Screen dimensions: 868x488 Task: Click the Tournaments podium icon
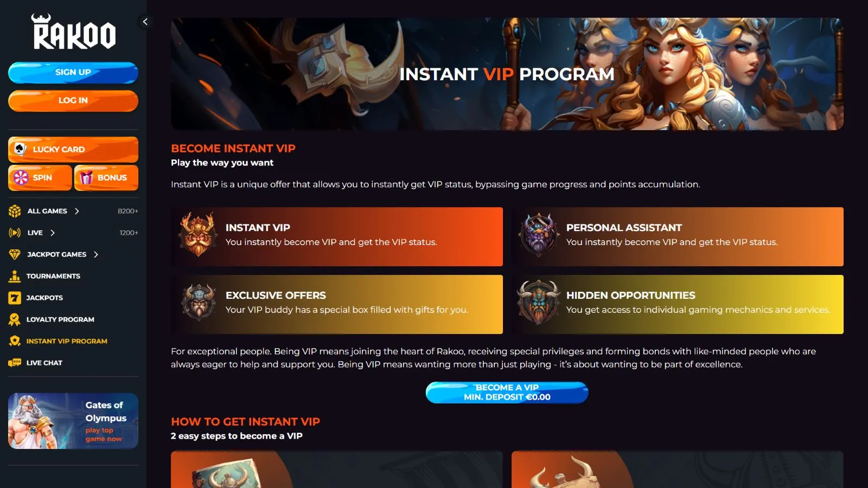point(15,276)
